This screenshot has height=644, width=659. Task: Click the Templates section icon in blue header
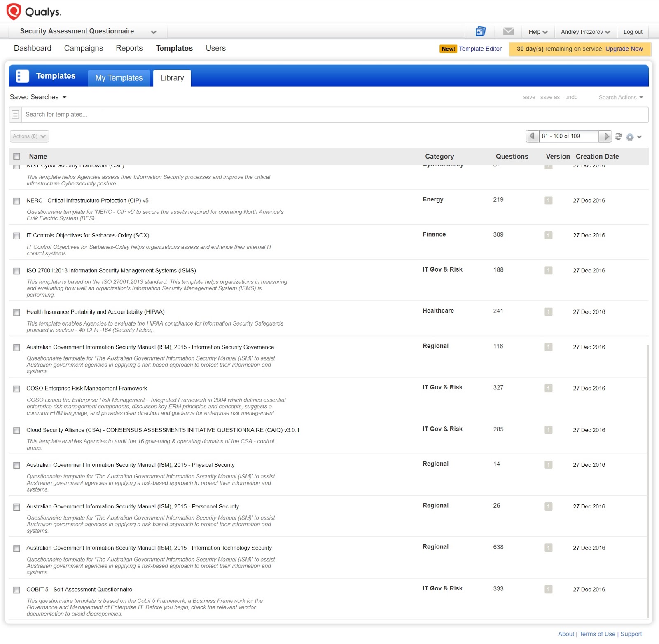[x=22, y=76]
